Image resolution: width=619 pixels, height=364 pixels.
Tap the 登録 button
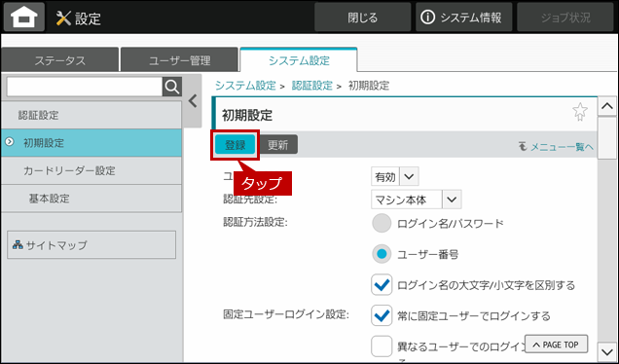(236, 145)
